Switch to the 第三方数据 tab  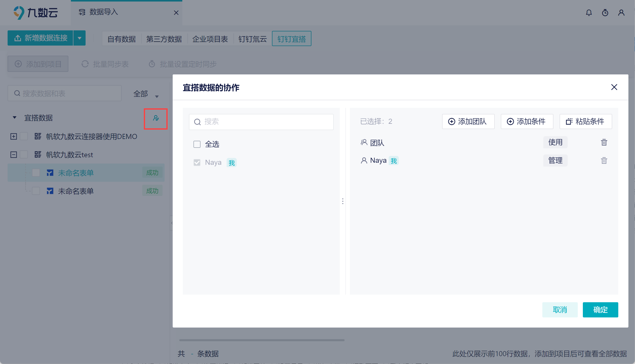tap(164, 39)
